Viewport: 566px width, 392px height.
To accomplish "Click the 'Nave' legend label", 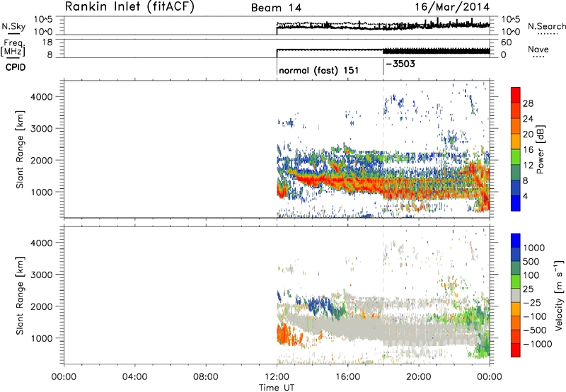I will pos(538,49).
